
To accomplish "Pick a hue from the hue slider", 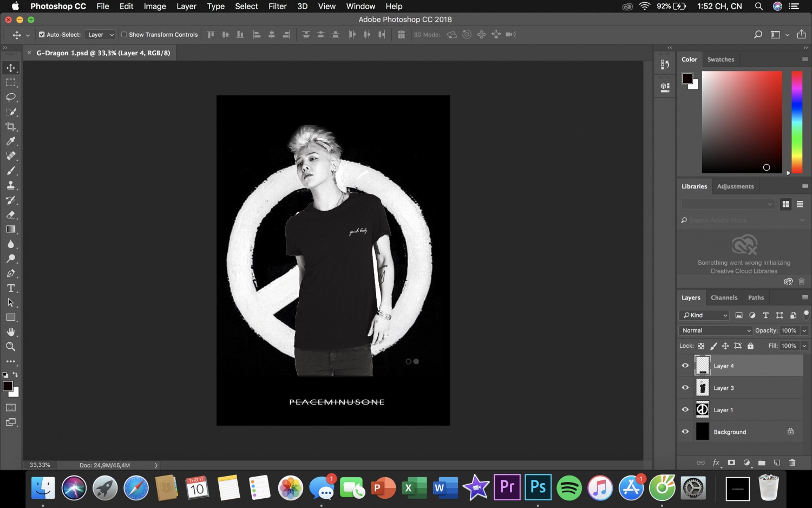I will pos(797,122).
